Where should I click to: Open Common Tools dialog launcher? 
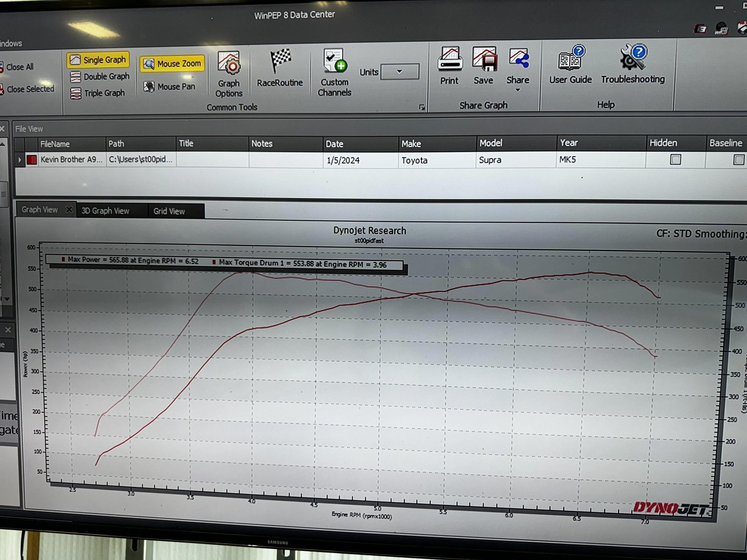(x=422, y=107)
